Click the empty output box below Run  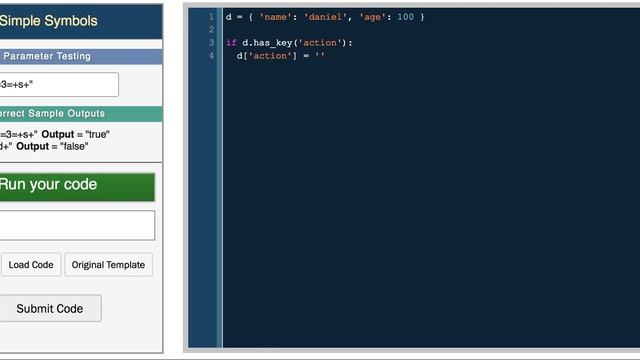coord(77,225)
